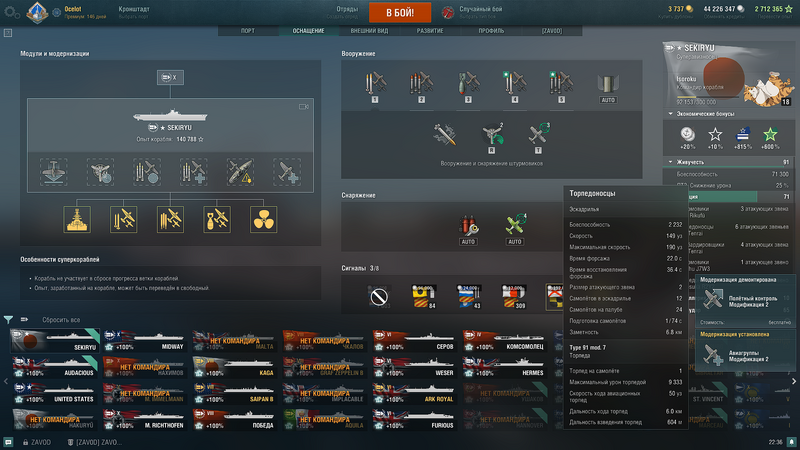Show more ships with carousel right arrow
The height and width of the screenshot is (450, 800).
[794, 381]
